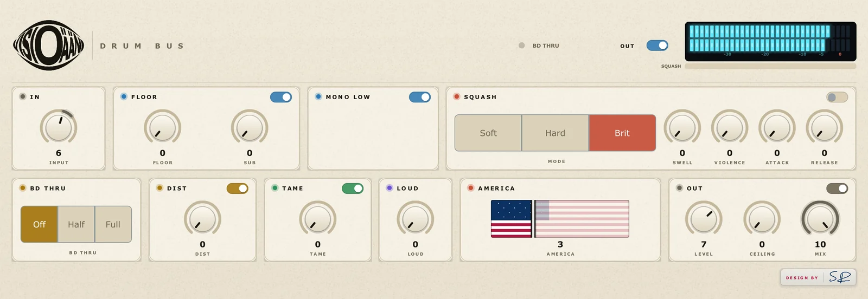Click the DRUM BUS title text
The width and height of the screenshot is (868, 299).
(142, 46)
